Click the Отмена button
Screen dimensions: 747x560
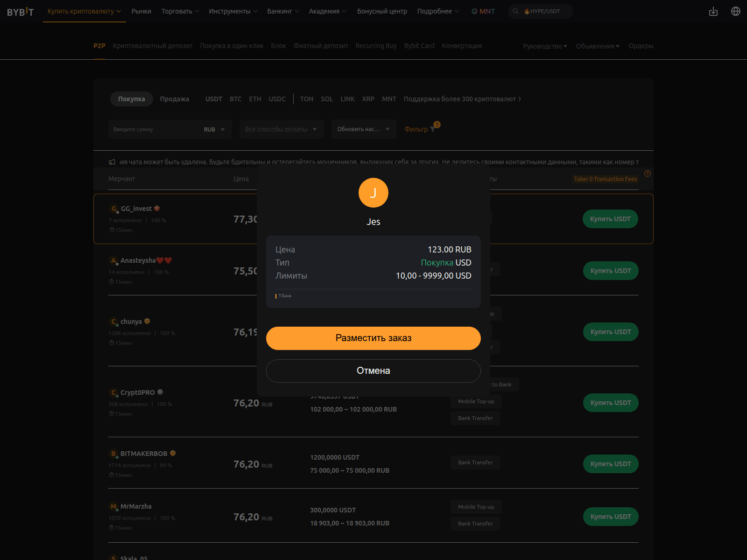[x=373, y=371]
